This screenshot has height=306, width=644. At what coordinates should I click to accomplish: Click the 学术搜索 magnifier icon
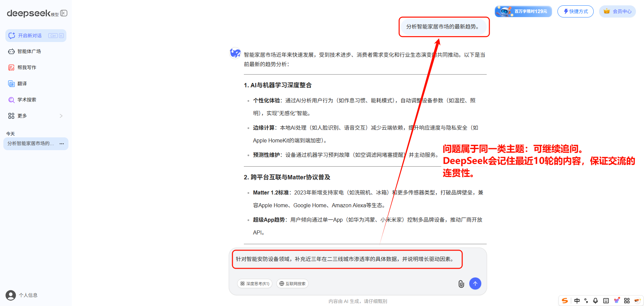pos(11,100)
